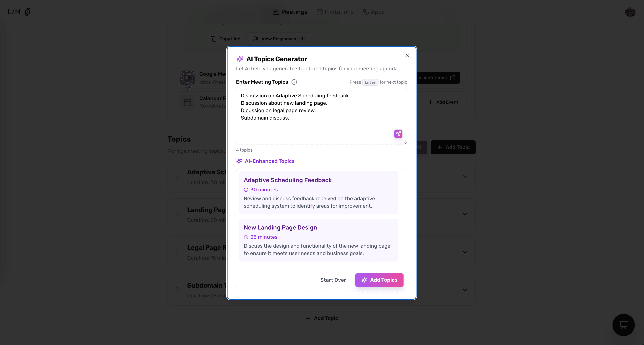644x345 pixels.
Task: Click Start Over
Action: [x=333, y=280]
